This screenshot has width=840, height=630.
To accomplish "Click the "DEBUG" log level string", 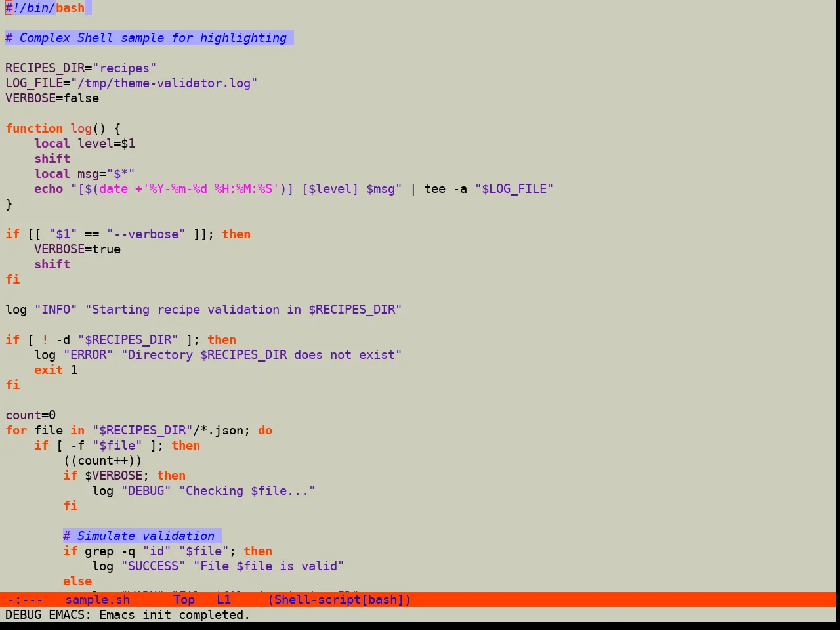I will click(x=146, y=491).
